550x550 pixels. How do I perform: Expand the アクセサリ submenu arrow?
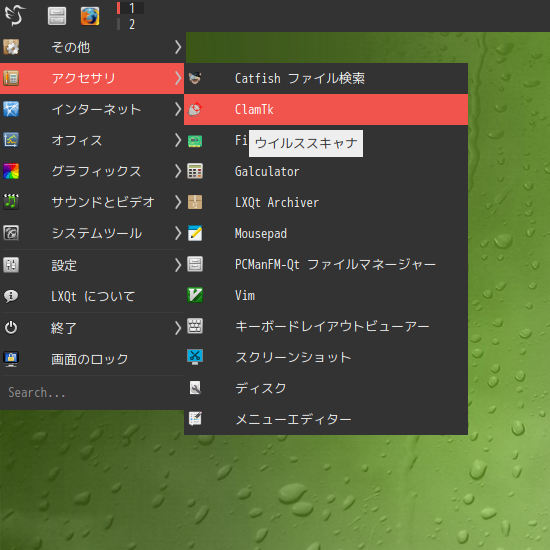point(178,78)
